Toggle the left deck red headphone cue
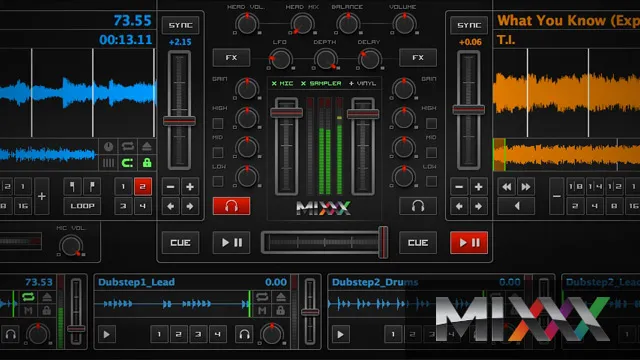The height and width of the screenshot is (360, 640). click(x=231, y=206)
